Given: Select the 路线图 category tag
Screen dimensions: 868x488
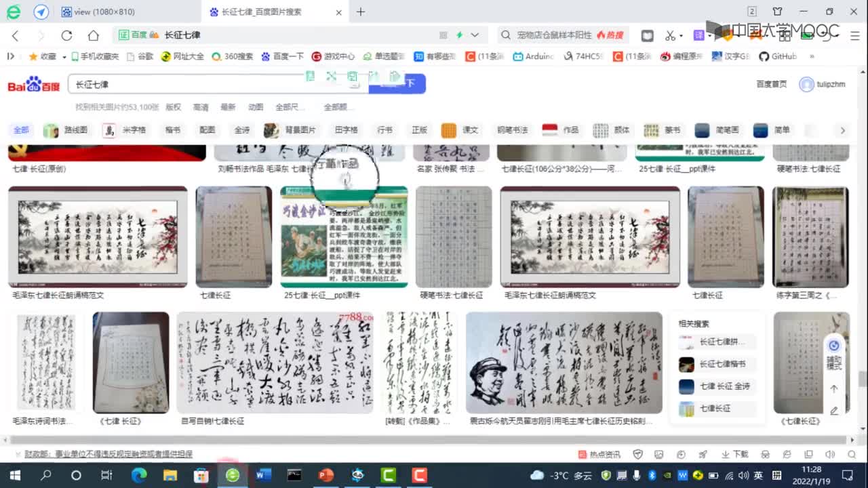Looking at the screenshot, I should 66,130.
